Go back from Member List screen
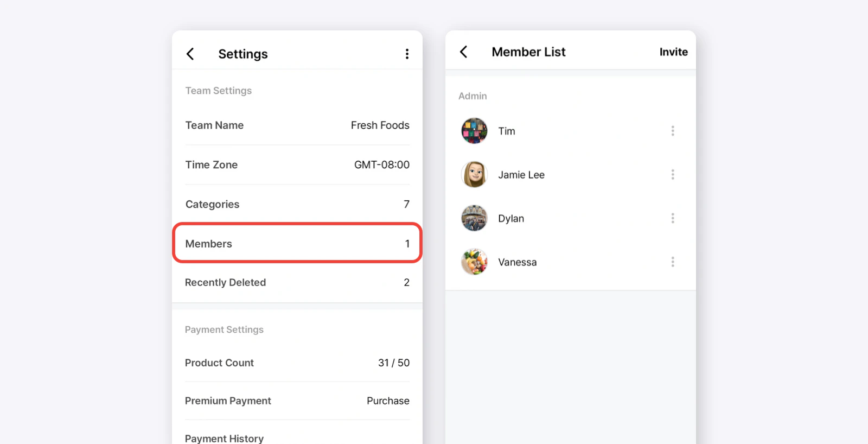 pos(464,52)
